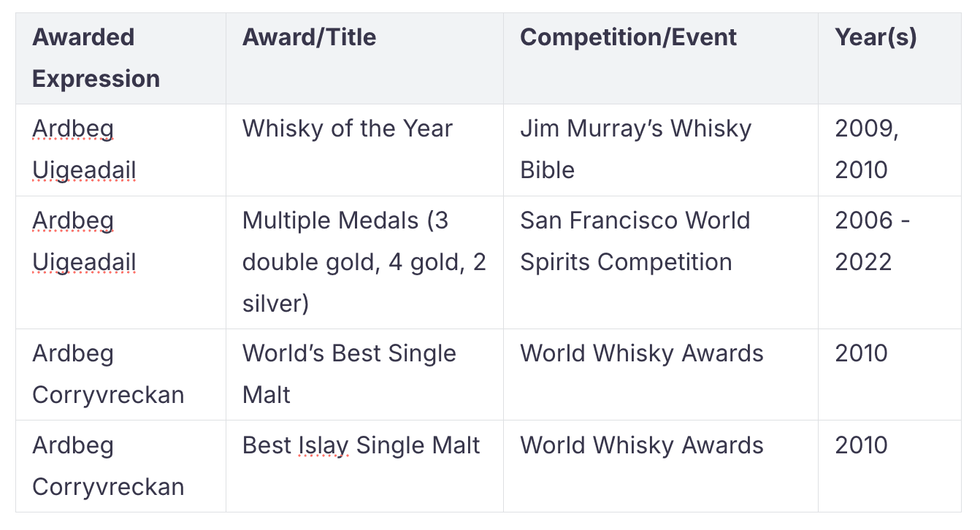
Task: Select the 2010 cell in last row
Action: click(889, 466)
